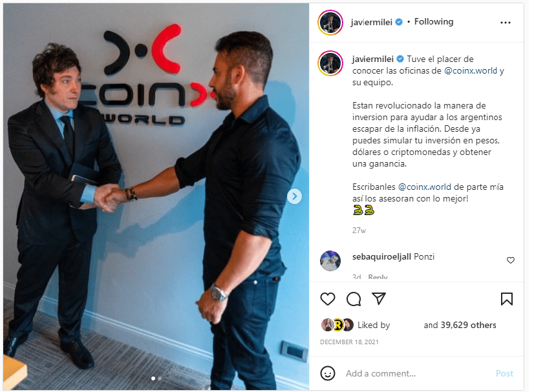Open the javiermilei avatar beside the caption

click(330, 63)
